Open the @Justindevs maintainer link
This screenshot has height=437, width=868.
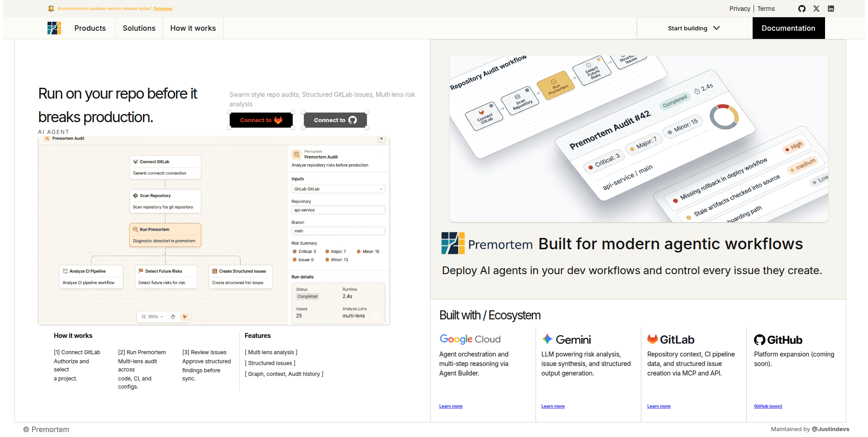click(x=830, y=429)
